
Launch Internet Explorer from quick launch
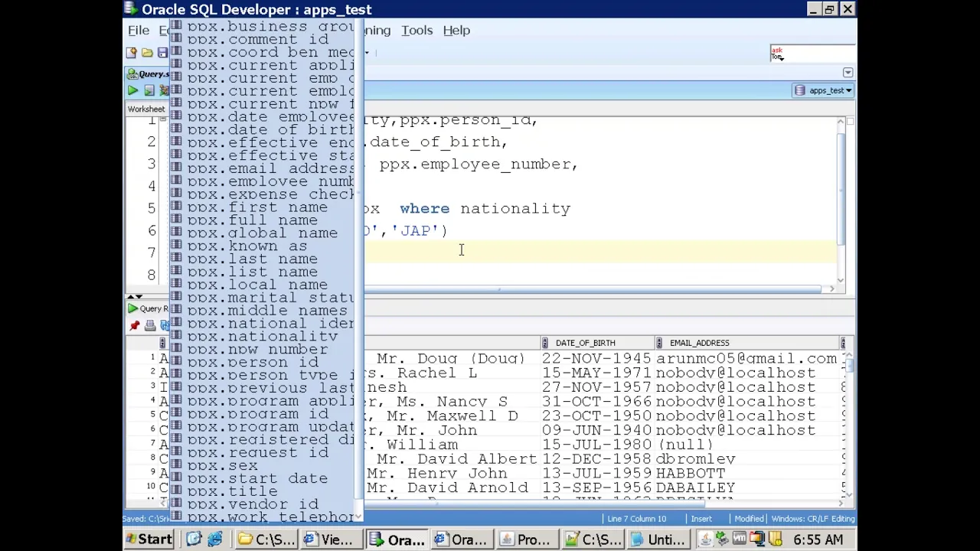tap(214, 540)
